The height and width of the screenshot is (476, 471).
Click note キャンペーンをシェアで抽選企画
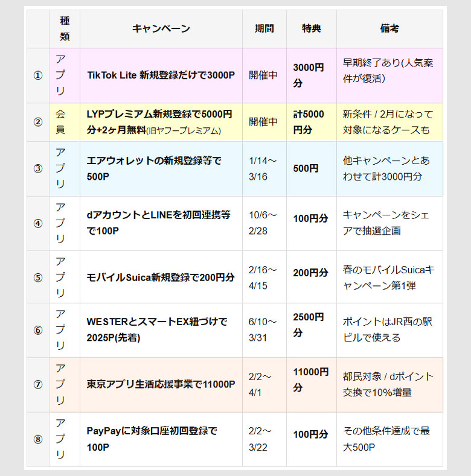click(x=389, y=223)
